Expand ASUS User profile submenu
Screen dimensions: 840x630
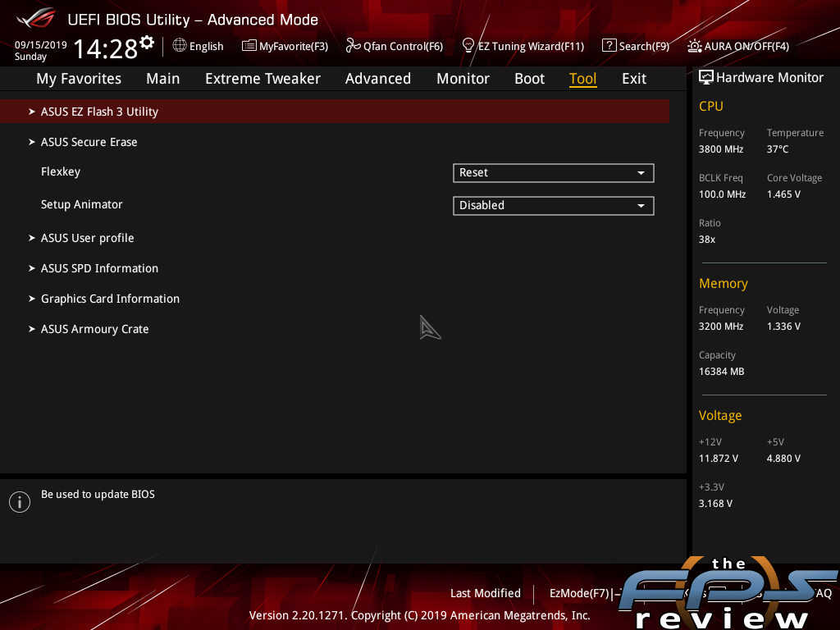click(87, 238)
